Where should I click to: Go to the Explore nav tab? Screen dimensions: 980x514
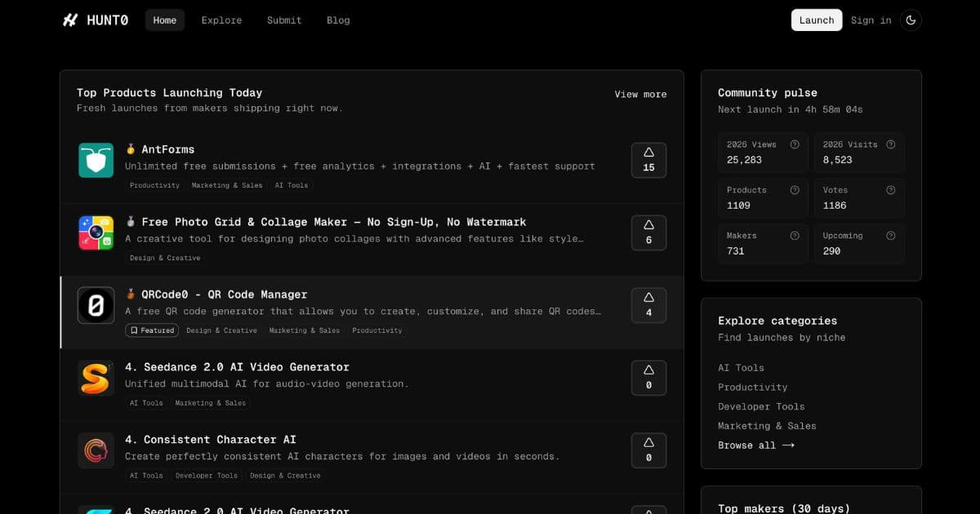221,20
